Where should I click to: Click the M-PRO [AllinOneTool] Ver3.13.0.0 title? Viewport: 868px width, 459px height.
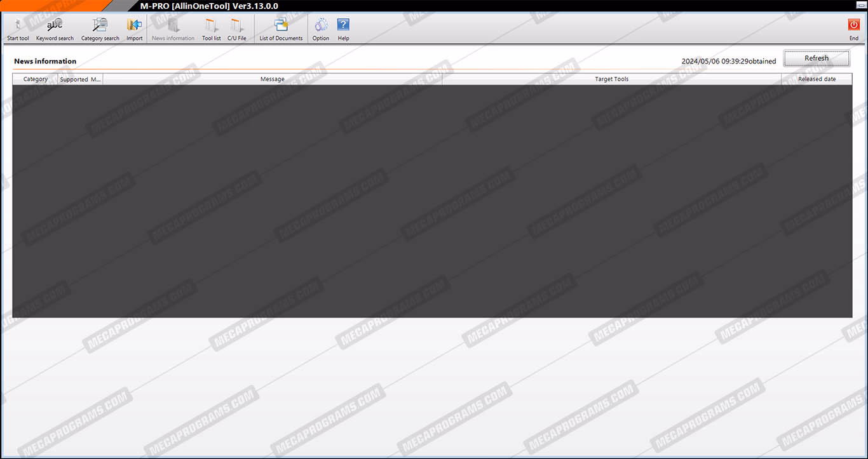coord(209,6)
